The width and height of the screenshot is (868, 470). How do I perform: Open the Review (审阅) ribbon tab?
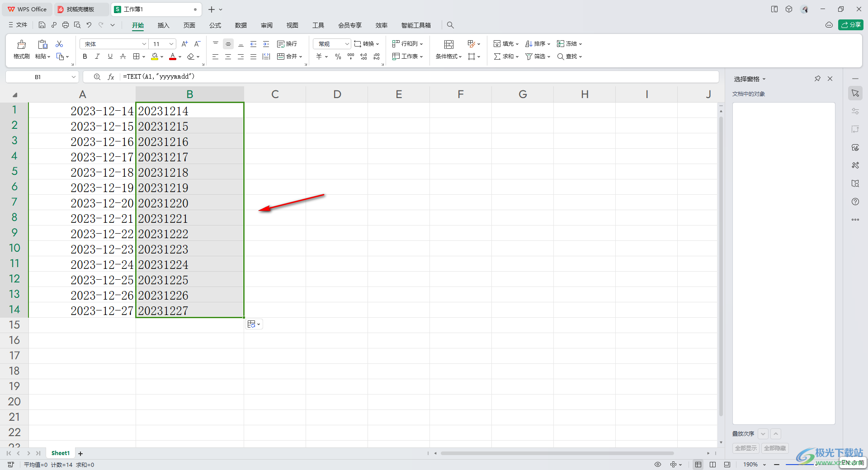click(267, 25)
